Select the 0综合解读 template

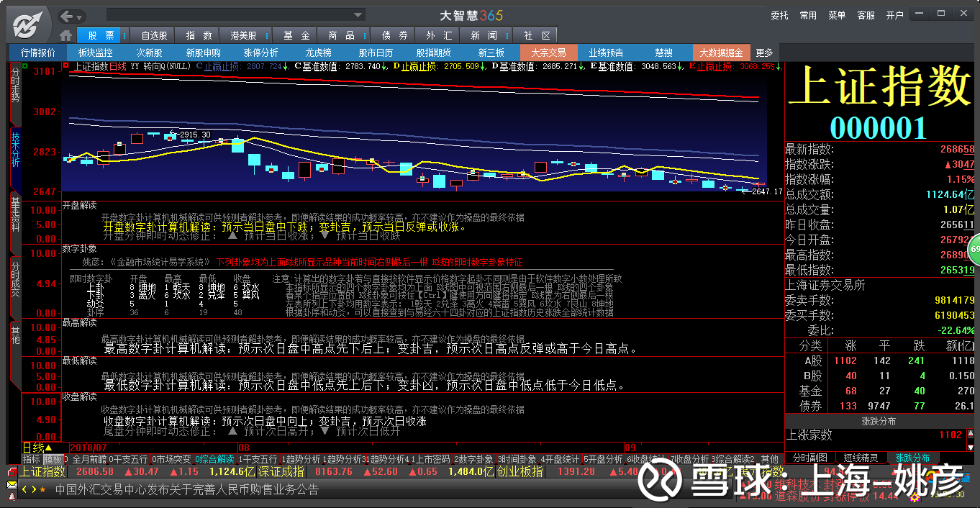point(215,459)
